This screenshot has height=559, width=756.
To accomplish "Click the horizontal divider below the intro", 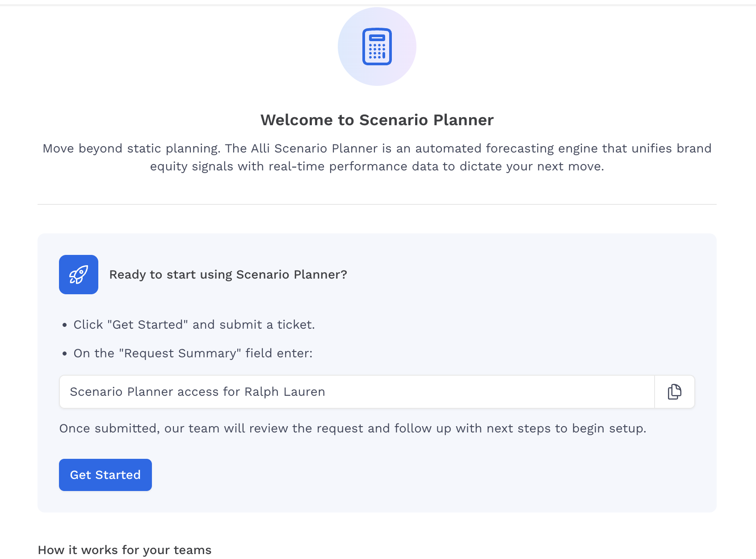I will pyautogui.click(x=377, y=204).
